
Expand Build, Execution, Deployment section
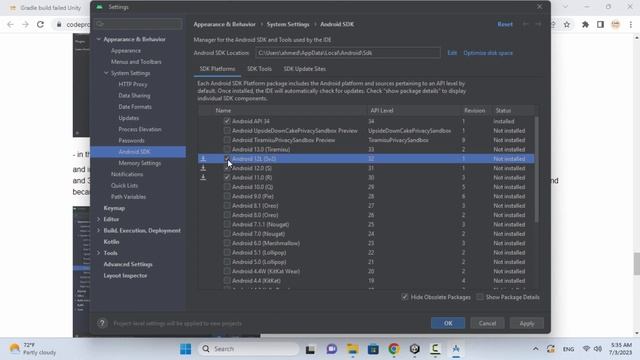coord(98,231)
